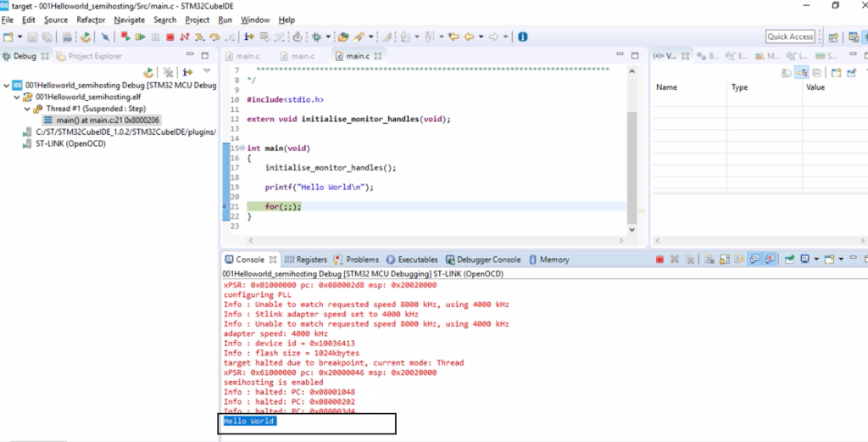The height and width of the screenshot is (442, 868).
Task: Click the Build binary icon in main toolbar
Action: pyautogui.click(x=67, y=36)
